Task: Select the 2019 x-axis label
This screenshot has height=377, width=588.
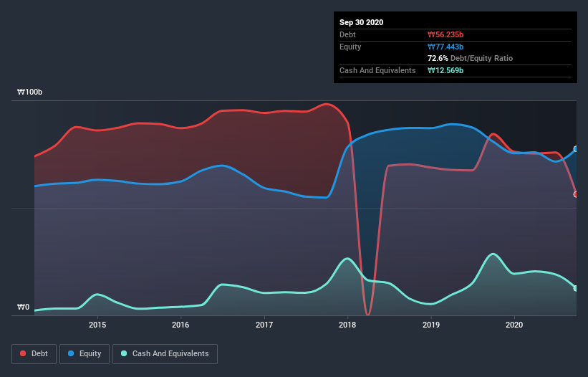Action: [431, 325]
